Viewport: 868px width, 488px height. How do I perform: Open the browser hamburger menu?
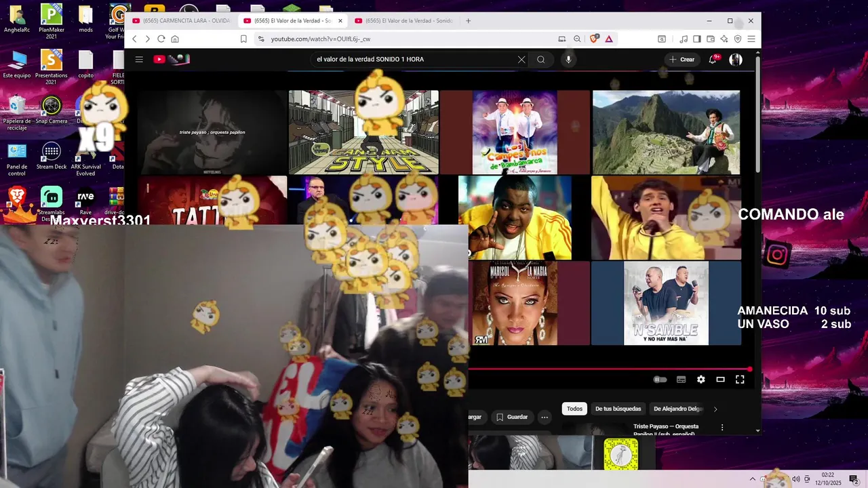coord(751,39)
